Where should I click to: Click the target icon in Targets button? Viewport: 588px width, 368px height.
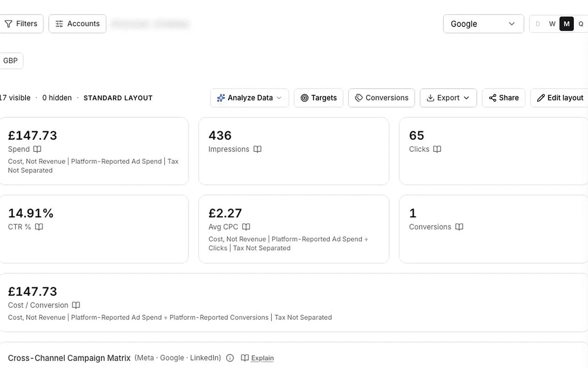304,98
